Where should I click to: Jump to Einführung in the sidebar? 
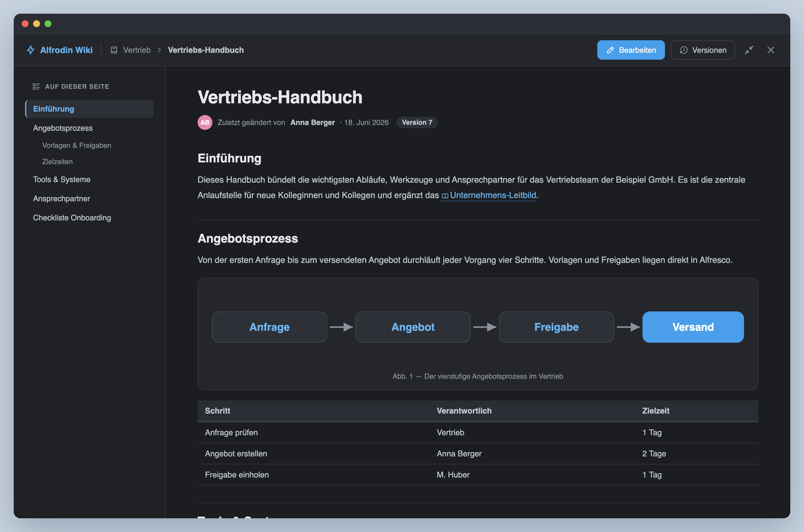(90, 109)
